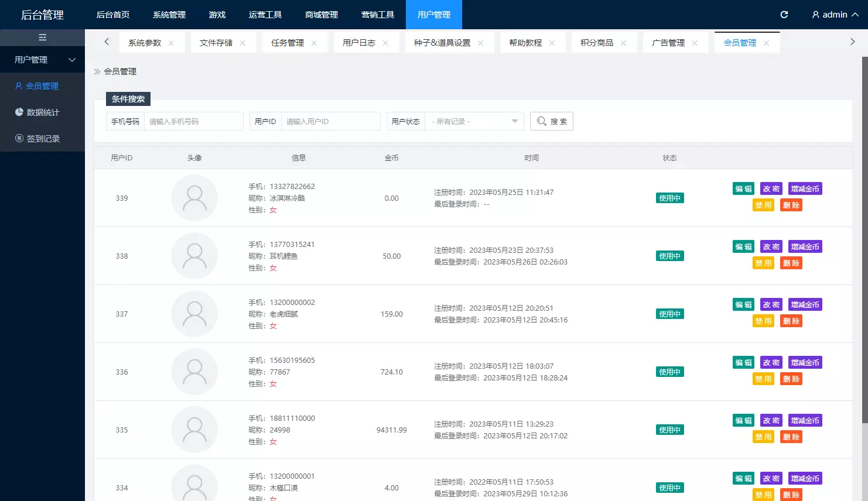Click the 使用中 status of user 338
The height and width of the screenshot is (501, 868).
point(670,256)
